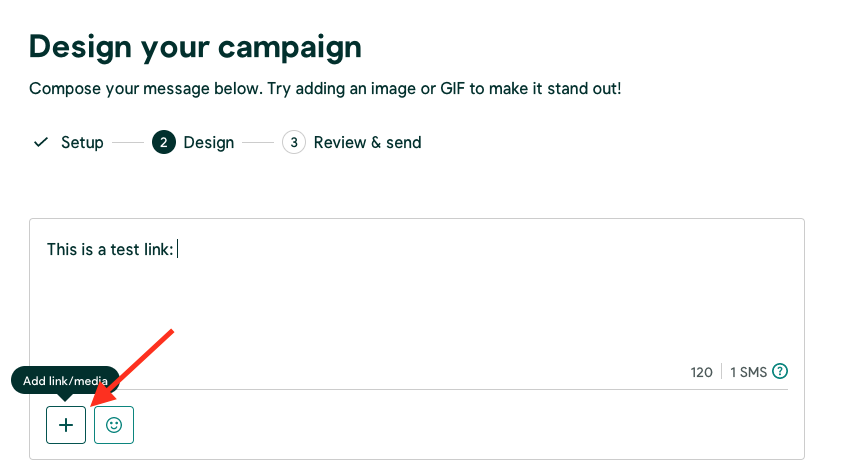Focus the empty area of the message box
Viewport: 849px width, 466px height.
click(417, 309)
